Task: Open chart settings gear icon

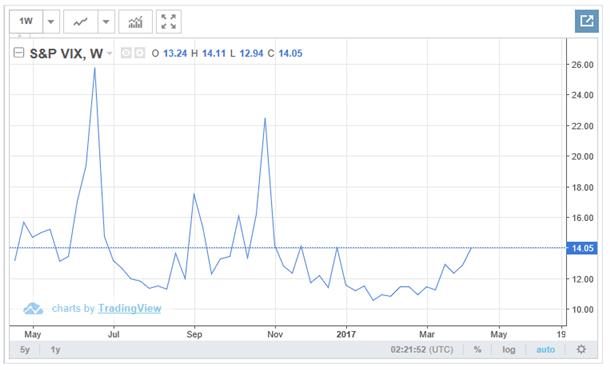Action: coord(581,349)
